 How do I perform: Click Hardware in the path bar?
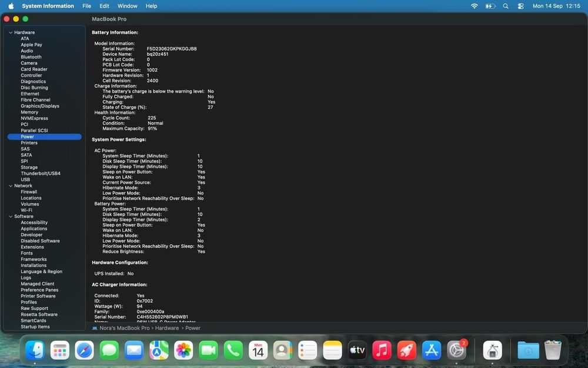point(167,328)
